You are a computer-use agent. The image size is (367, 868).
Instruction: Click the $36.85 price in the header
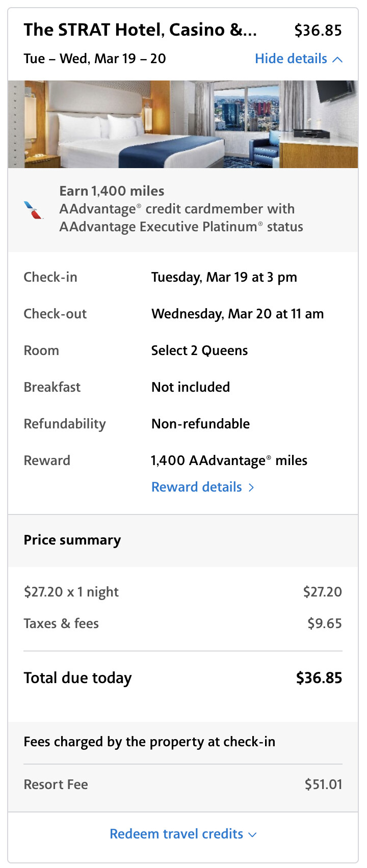tap(318, 31)
